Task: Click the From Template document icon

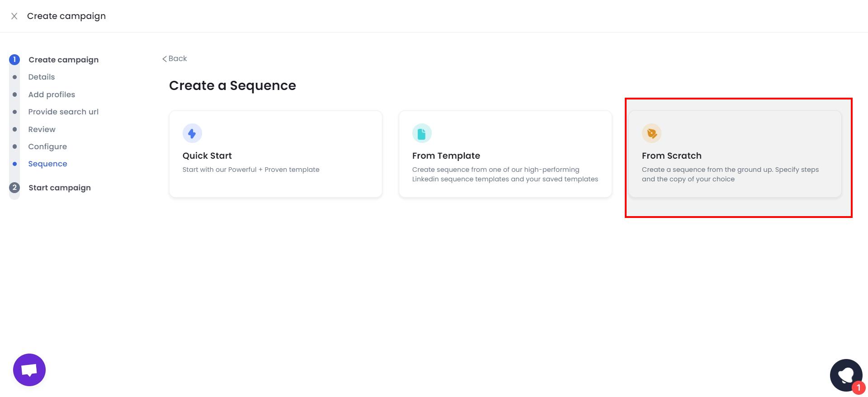Action: [x=422, y=133]
